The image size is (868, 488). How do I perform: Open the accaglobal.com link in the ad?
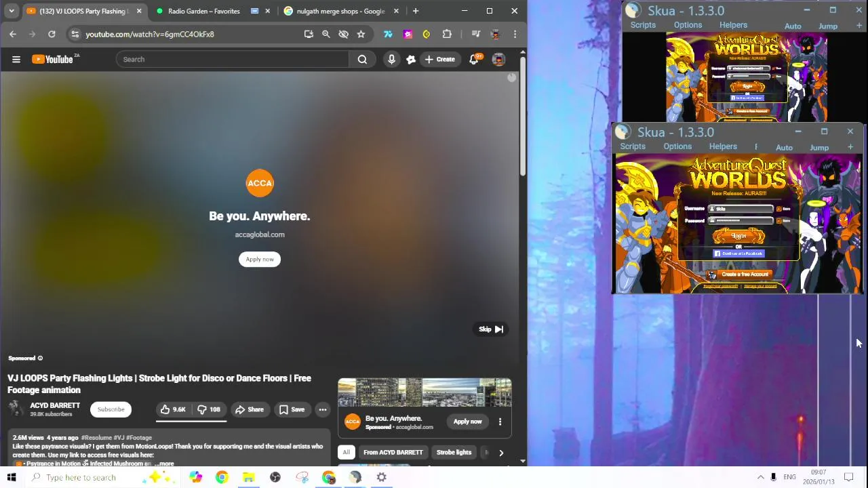tap(260, 235)
